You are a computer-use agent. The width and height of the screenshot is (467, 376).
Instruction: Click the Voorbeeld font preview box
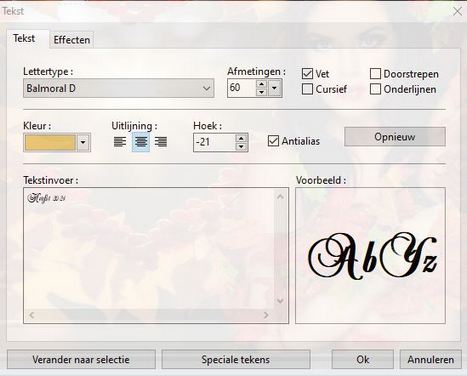(x=370, y=255)
